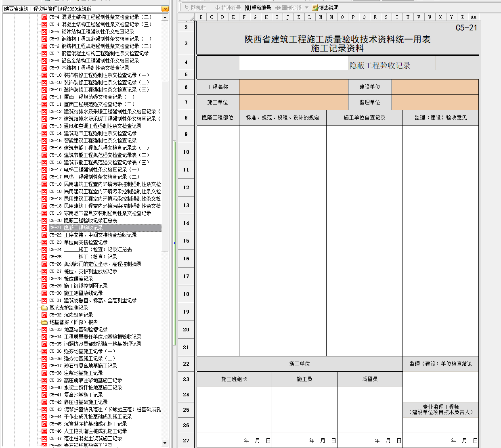Screen dimensions: 501x448
Task: Click the 隐蔽工程部位 header cell
Action: 218,117
